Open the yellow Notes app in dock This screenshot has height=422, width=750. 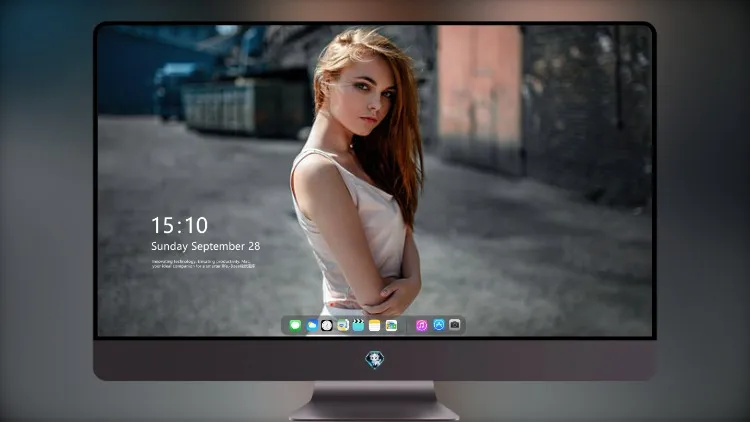pos(375,325)
